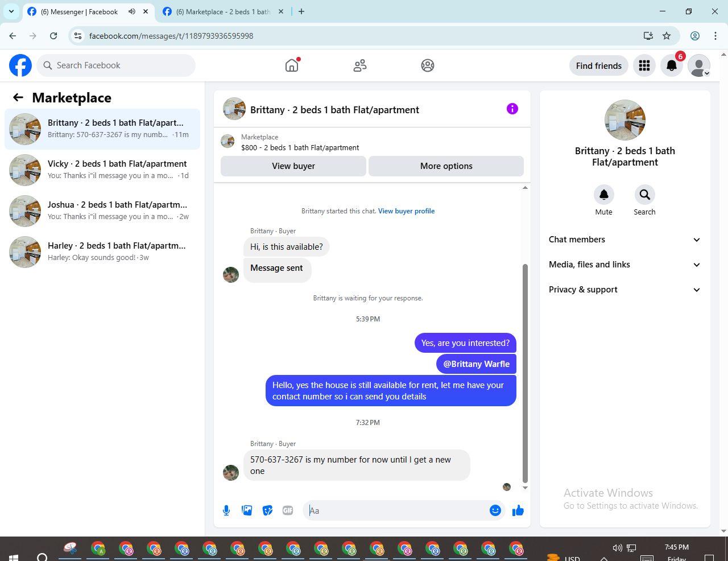
Task: Click Brittany's avatar beside her latest message
Action: 231,473
